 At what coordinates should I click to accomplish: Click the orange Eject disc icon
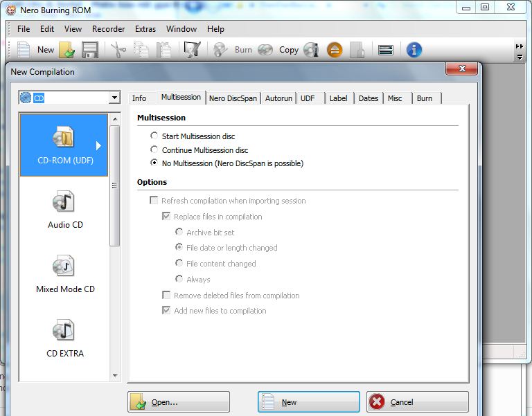335,50
